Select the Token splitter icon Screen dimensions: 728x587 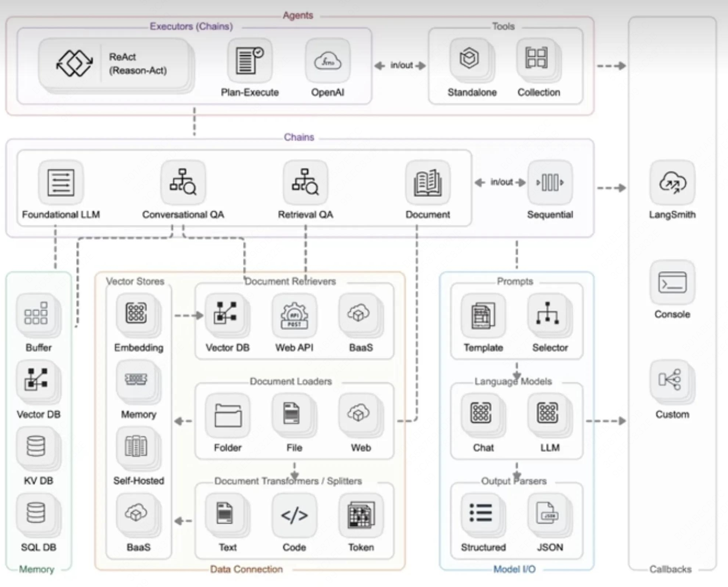(361, 515)
